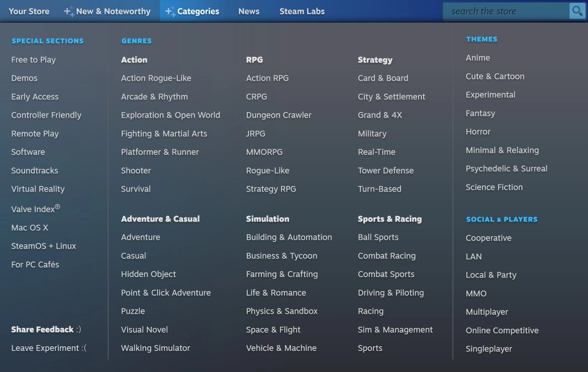
Task: Expand the New & Noteworthy dropdown
Action: [113, 11]
